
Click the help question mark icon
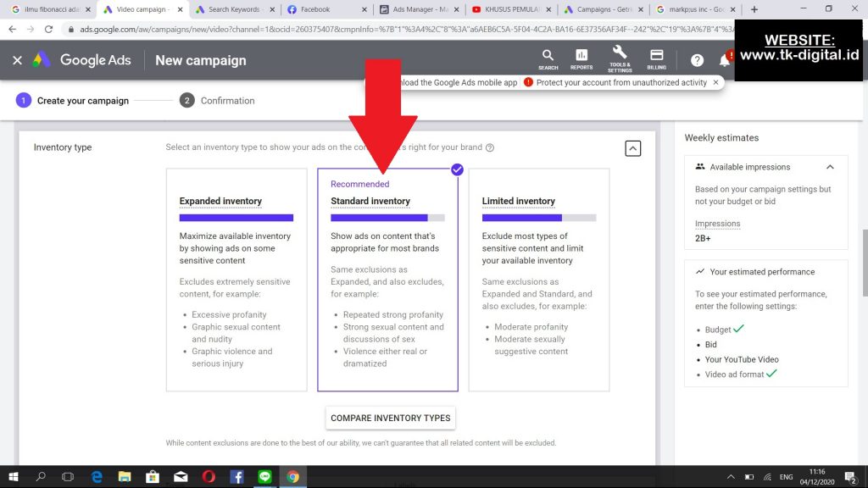point(697,60)
